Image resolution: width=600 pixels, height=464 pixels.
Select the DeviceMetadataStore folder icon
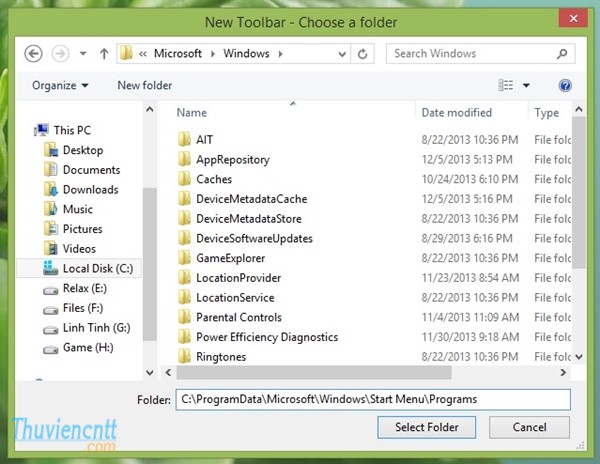click(184, 218)
